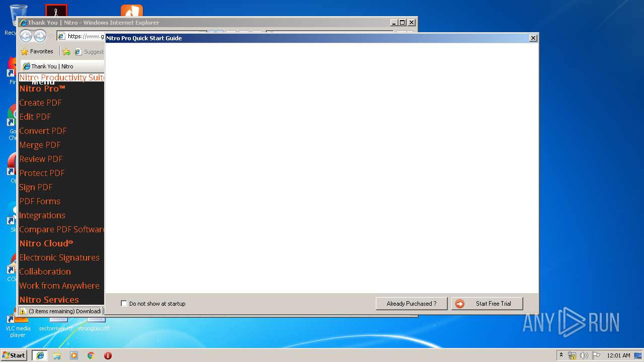Screen dimensions: 644x362
Task: Click Internet Explorer in the taskbar
Action: [40, 355]
